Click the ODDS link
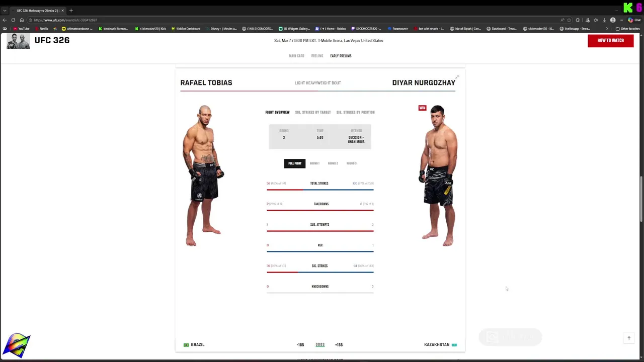 320,345
